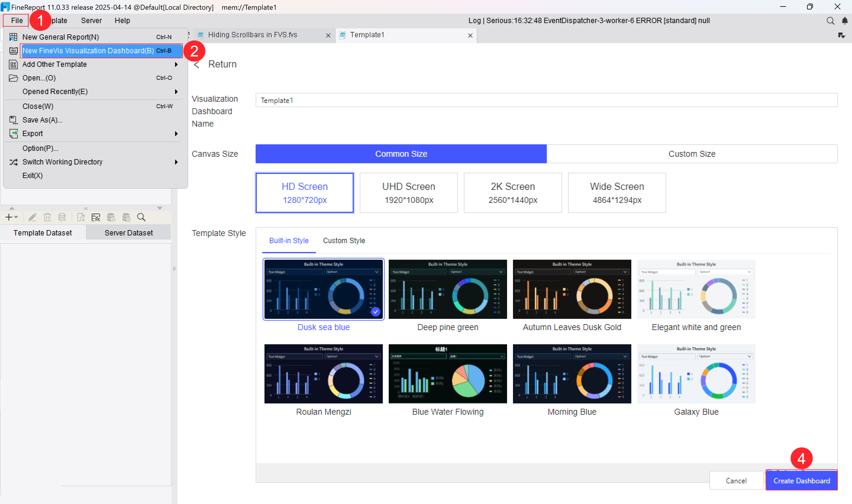This screenshot has height=504, width=852.
Task: Close the Template1 tab
Action: 470,35
